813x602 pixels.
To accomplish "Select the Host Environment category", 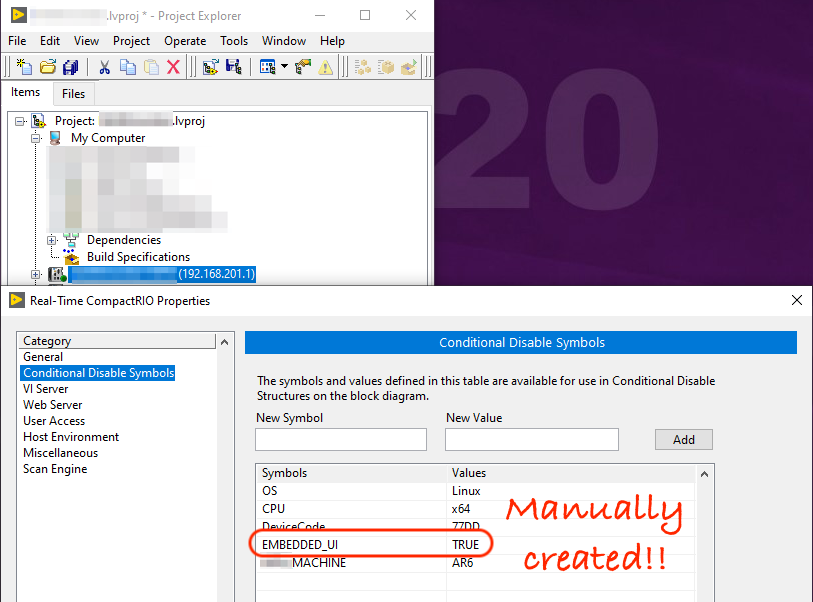I will coord(71,437).
